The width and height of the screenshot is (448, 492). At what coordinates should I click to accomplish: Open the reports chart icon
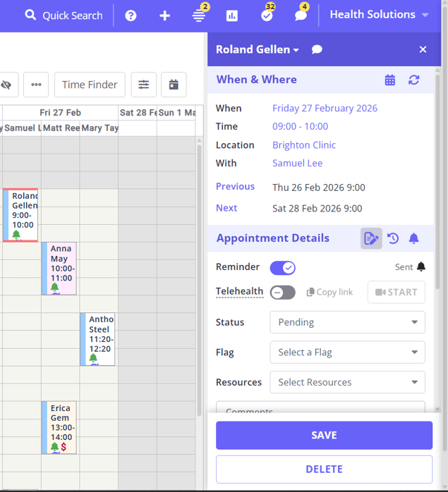[232, 16]
